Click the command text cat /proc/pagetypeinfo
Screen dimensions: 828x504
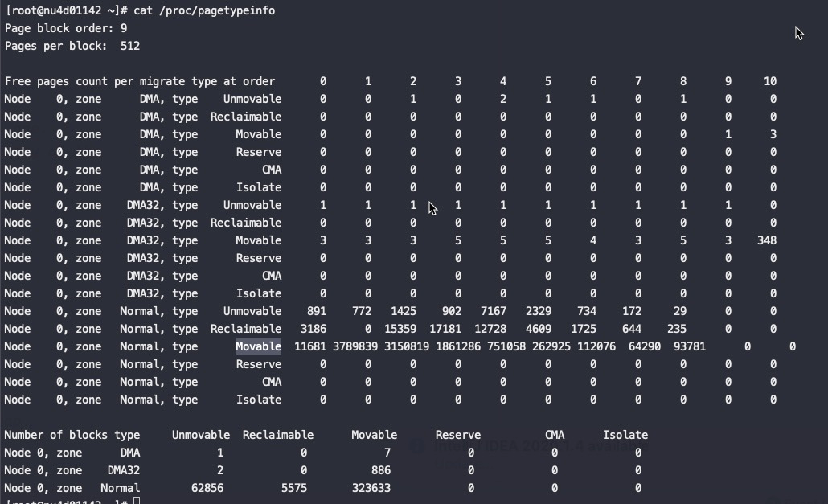coord(204,11)
